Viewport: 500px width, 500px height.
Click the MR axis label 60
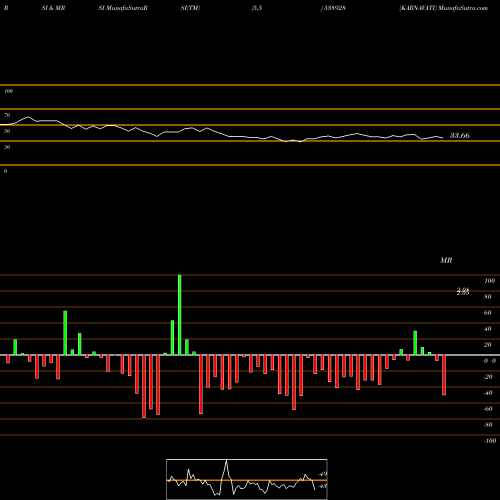(x=488, y=313)
